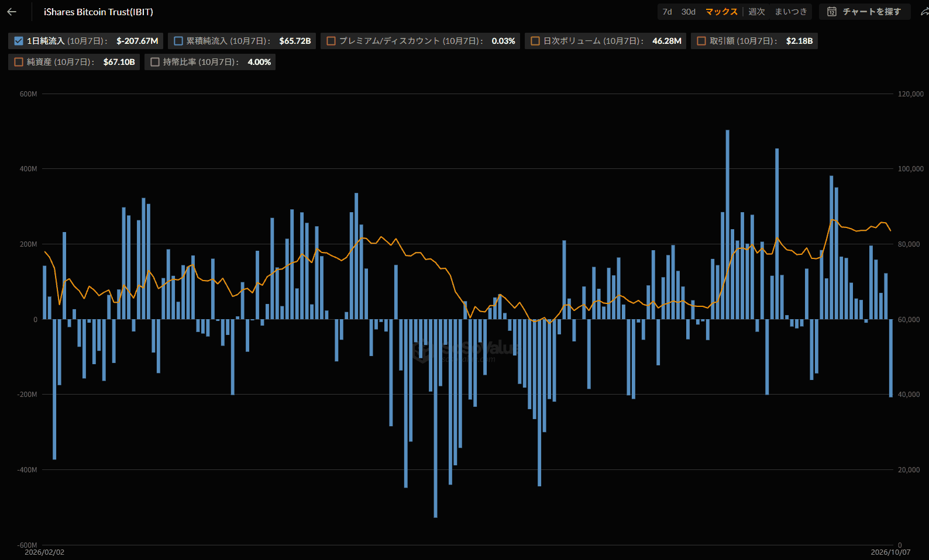The image size is (929, 560).
Task: Enable the 持幣比率 checkbox
Action: (155, 62)
